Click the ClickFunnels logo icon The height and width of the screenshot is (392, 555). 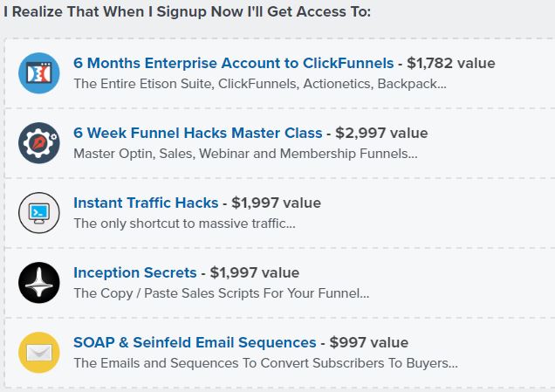click(39, 73)
